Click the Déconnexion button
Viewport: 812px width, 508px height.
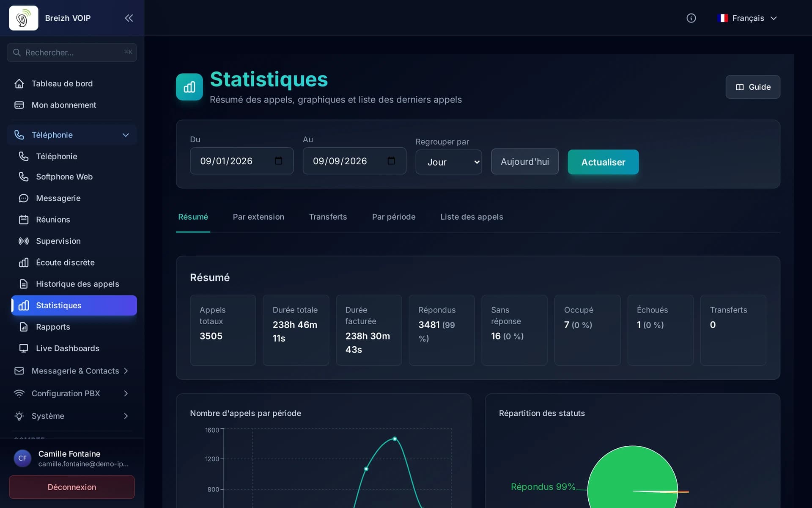(72, 487)
